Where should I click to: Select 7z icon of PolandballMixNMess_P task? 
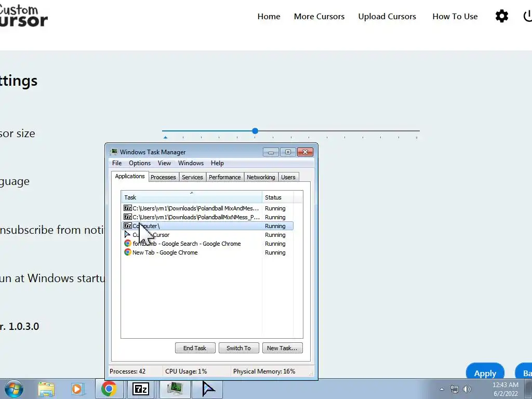(x=128, y=217)
